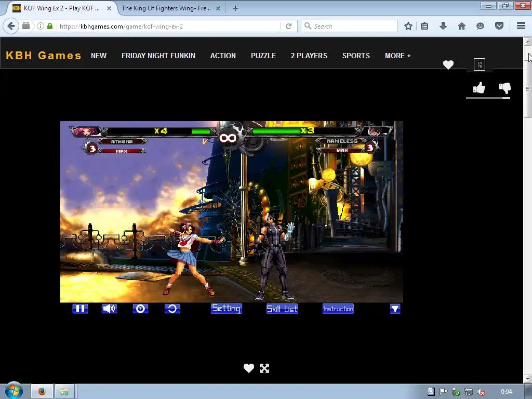Collapse game toolbar with down-arrow icon
This screenshot has height=399, width=532.
point(395,309)
